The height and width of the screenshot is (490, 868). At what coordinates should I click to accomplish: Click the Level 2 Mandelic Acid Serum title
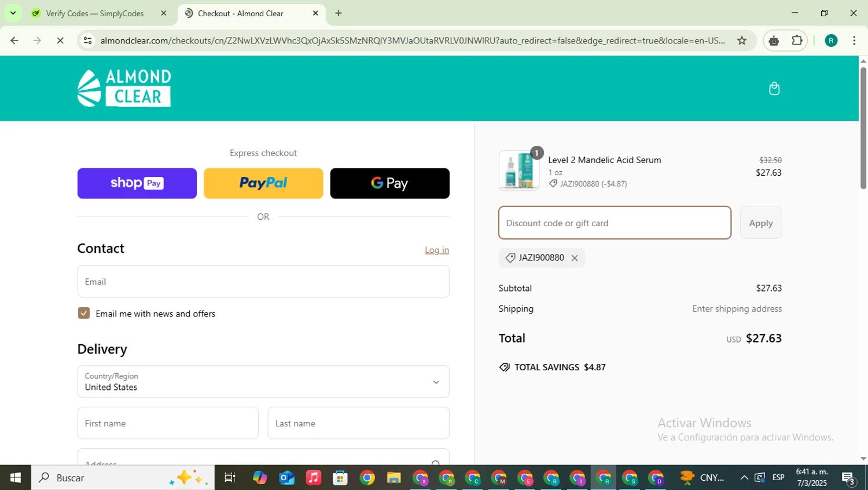click(605, 160)
